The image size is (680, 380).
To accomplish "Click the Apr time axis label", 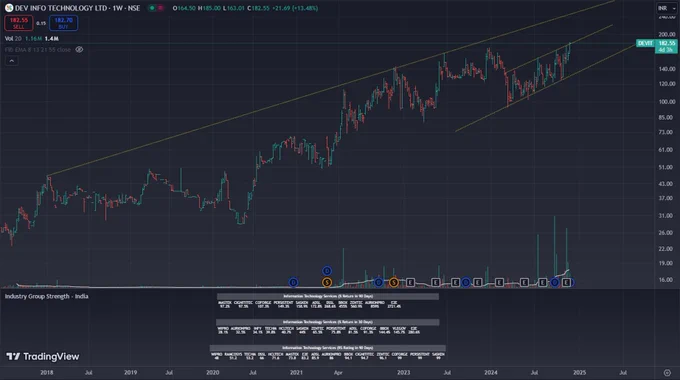I will (x=338, y=373).
